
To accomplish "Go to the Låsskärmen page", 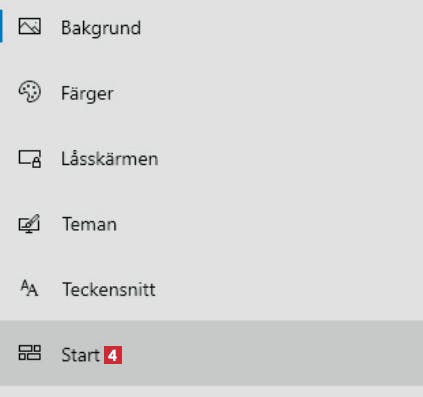I will (211, 158).
